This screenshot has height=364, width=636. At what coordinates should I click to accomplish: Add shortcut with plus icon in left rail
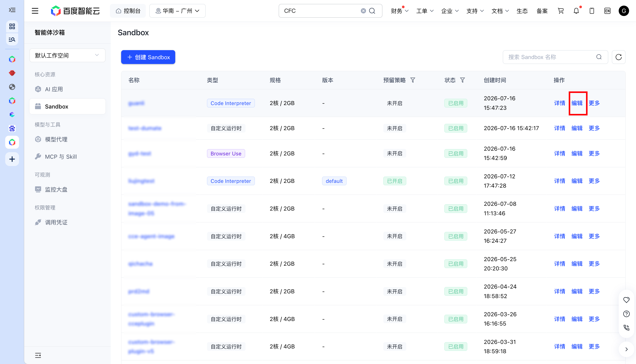tap(12, 159)
